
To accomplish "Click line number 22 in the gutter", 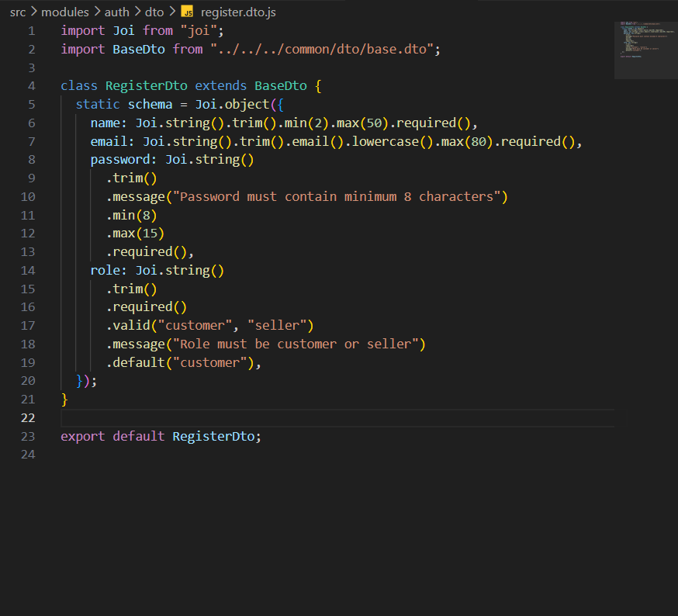I will 28,418.
